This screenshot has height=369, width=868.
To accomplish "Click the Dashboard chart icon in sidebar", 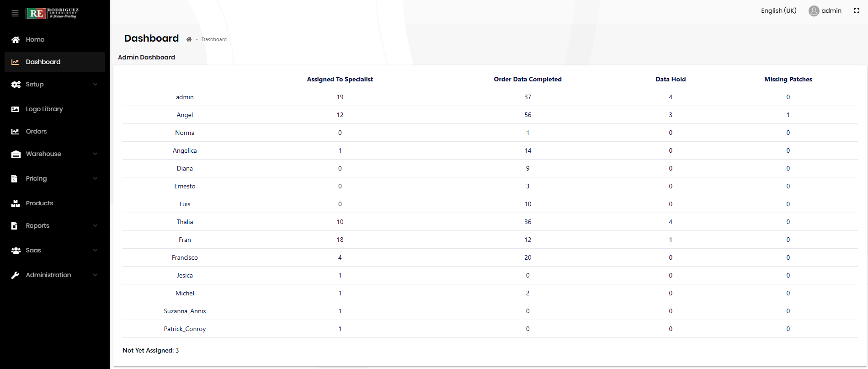I will point(15,62).
